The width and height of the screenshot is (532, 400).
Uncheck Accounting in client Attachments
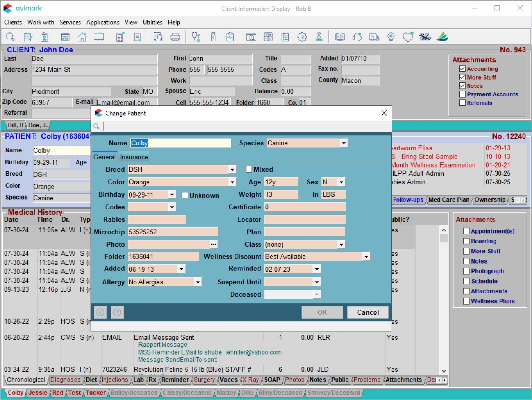(x=462, y=69)
